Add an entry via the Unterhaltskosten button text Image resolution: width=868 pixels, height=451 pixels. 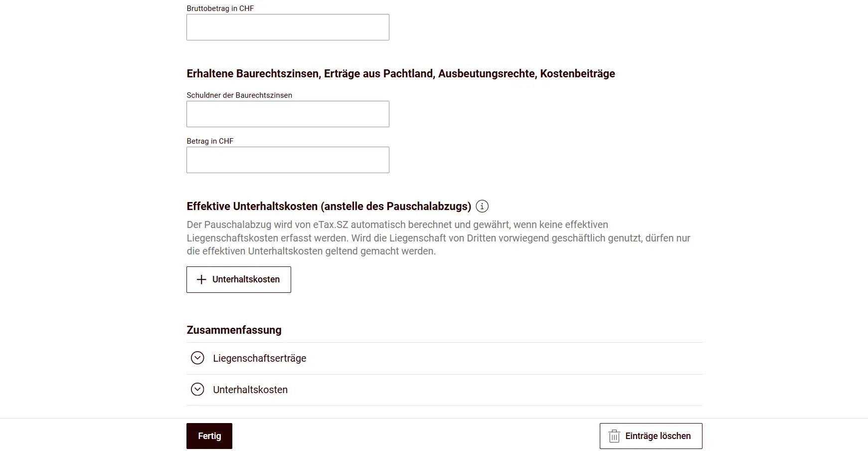click(246, 279)
